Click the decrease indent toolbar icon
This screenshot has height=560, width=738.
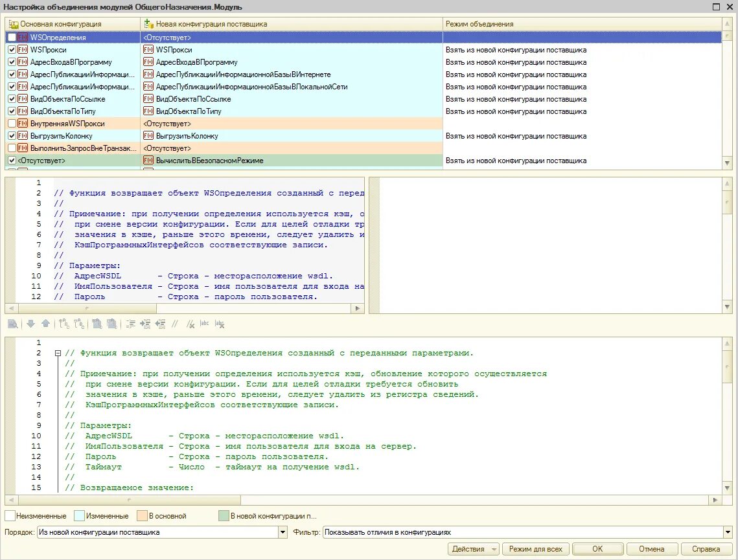click(161, 324)
